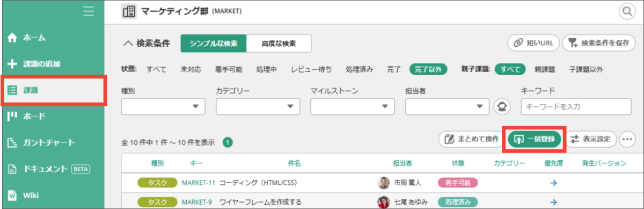Click subject ワイヤーフレームを作成する

(x=260, y=202)
